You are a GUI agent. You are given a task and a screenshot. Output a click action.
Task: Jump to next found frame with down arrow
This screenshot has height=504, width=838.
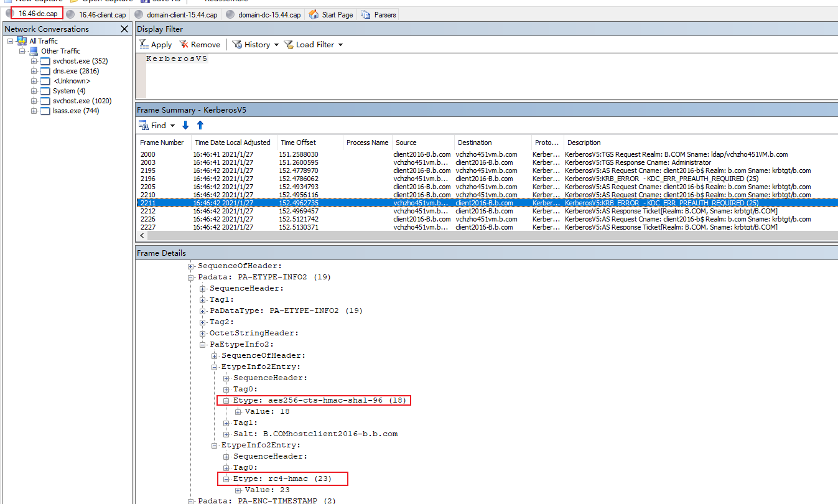185,126
